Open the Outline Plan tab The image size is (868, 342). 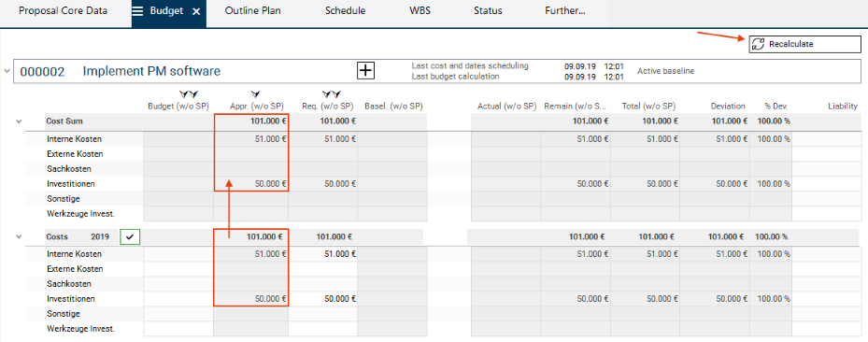coord(252,11)
